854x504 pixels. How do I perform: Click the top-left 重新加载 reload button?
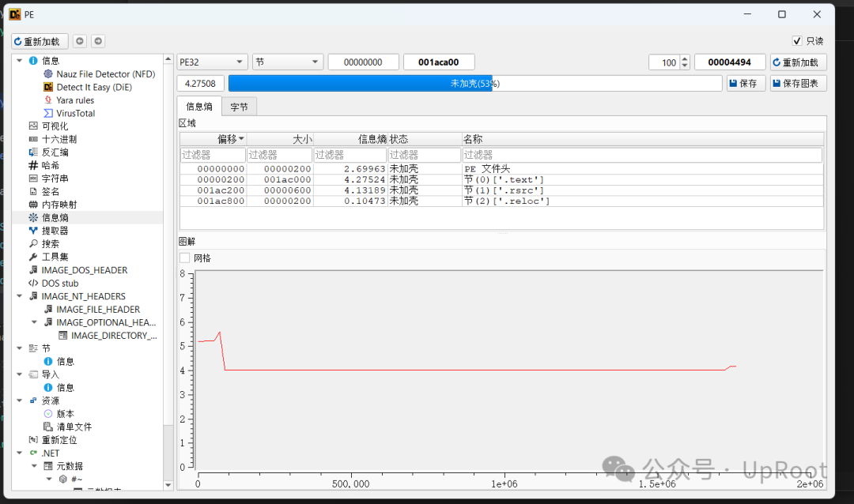coord(40,41)
